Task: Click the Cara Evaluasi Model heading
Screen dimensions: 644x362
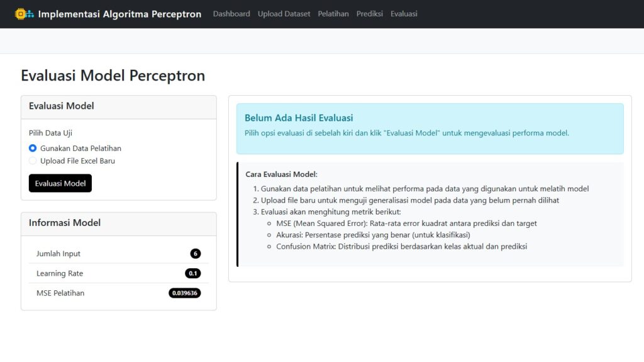Action: (281, 174)
